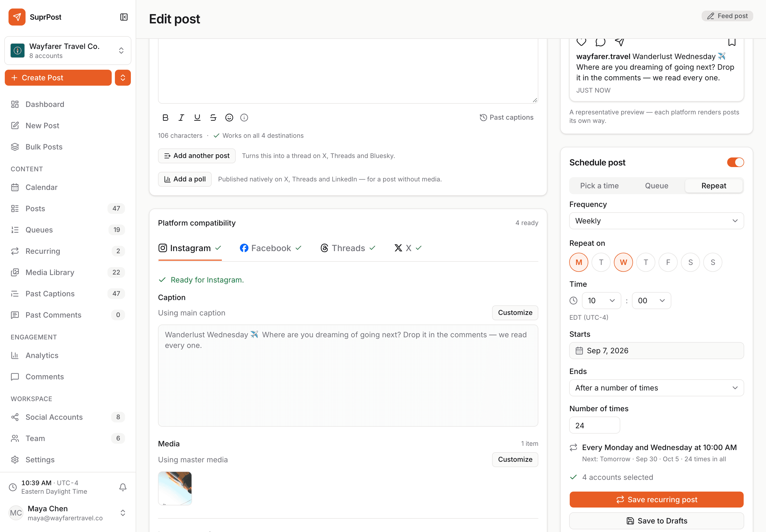Customize the Instagram media

[x=515, y=460]
